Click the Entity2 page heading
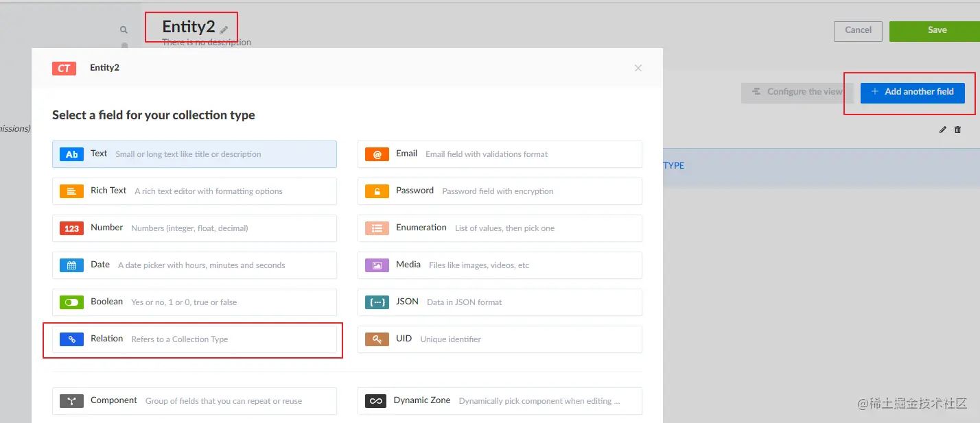Screen dimensions: 980x423 click(189, 27)
